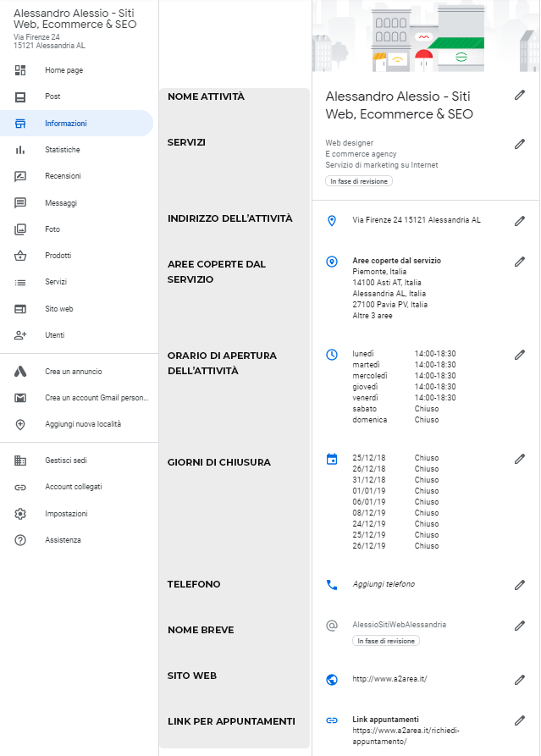Click the Post icon in sidebar
Screen dimensions: 541x756
[20, 97]
